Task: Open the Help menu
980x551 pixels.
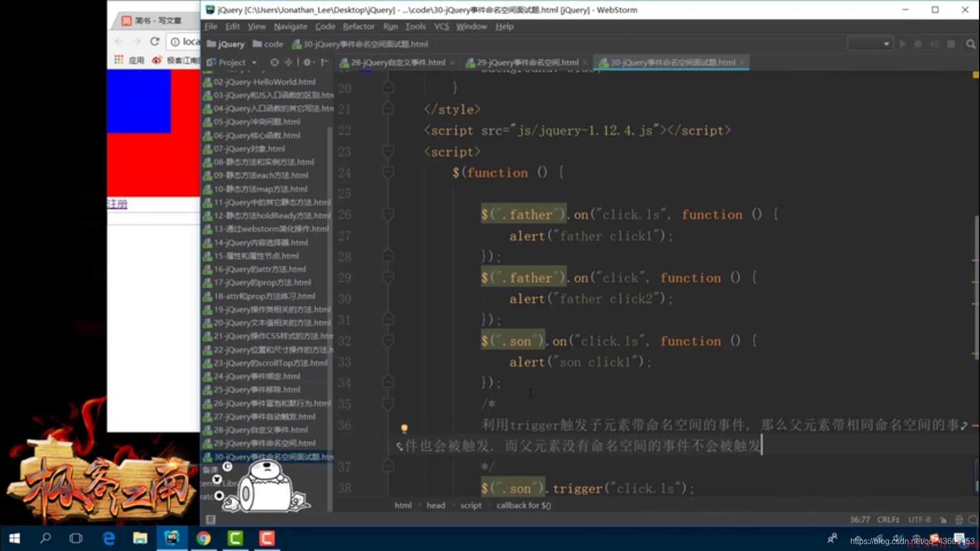Action: pyautogui.click(x=504, y=27)
